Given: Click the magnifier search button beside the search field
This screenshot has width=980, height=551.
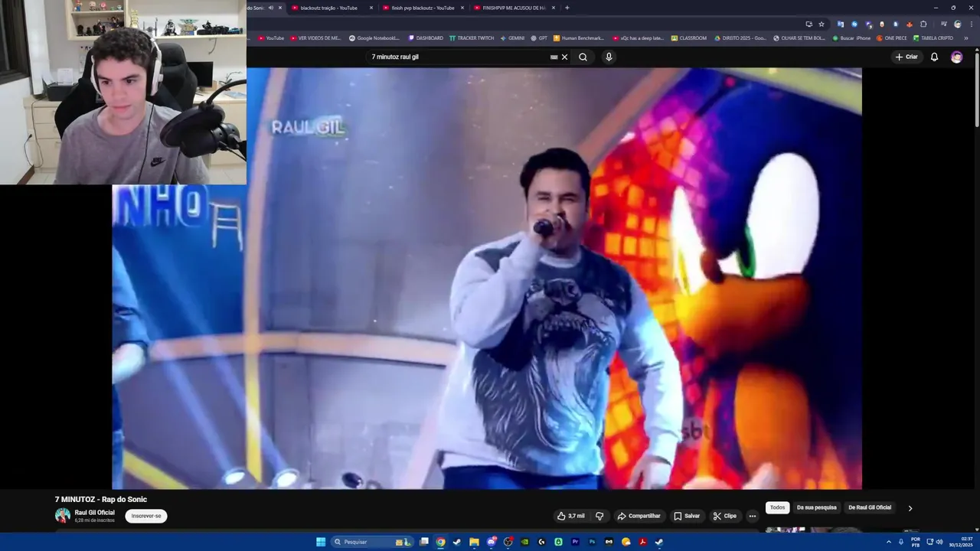Looking at the screenshot, I should (583, 57).
